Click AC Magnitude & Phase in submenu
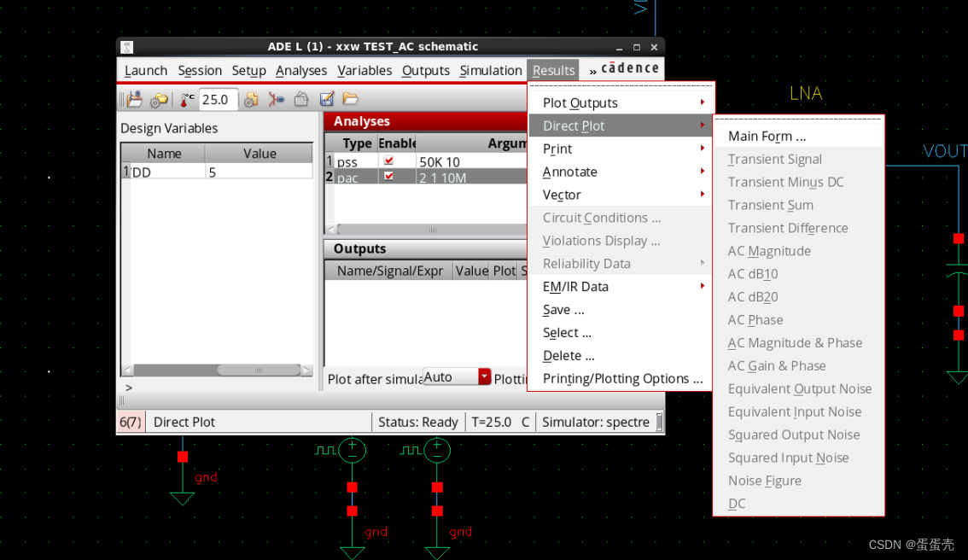 798,342
